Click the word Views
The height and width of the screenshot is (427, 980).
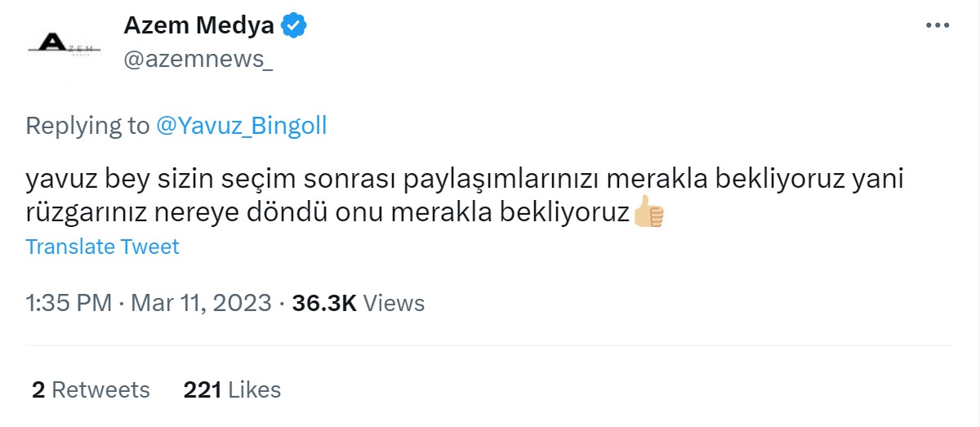pos(394,304)
